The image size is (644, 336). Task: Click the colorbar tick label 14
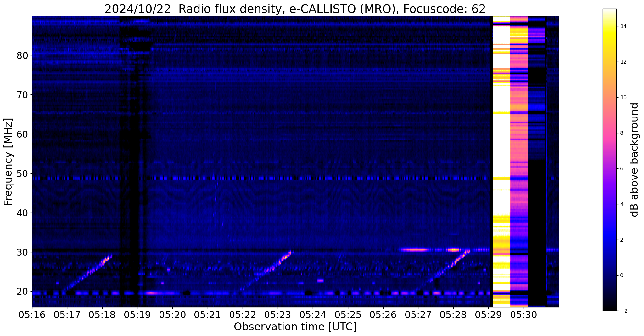(623, 26)
